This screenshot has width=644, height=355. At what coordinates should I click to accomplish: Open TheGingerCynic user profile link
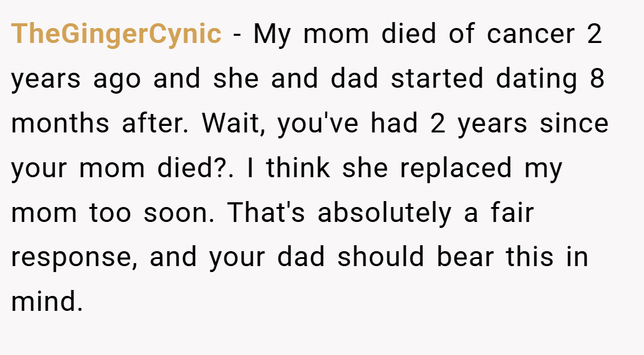116,33
